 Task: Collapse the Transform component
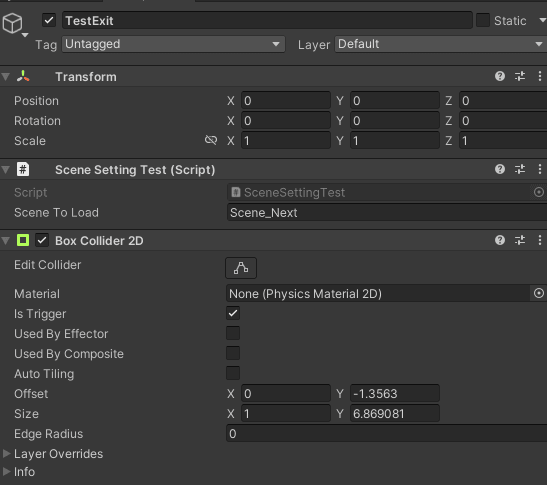tap(6, 76)
